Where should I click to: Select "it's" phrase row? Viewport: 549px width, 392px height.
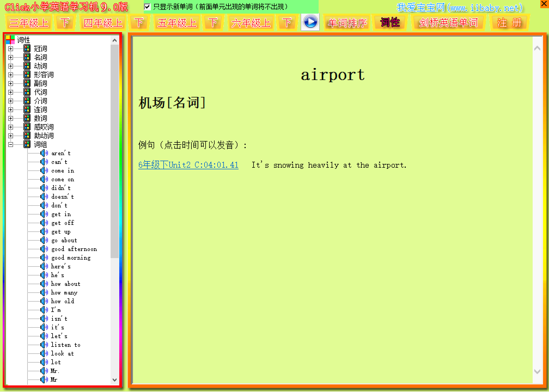57,327
